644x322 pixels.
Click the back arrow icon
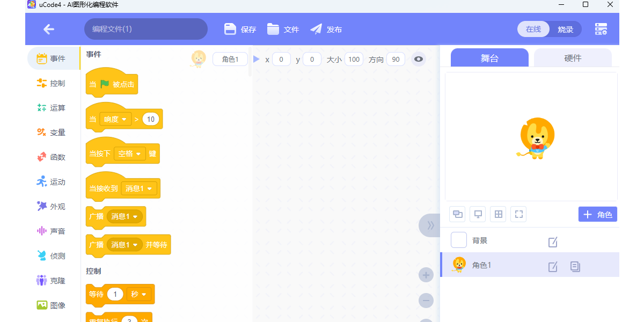49,30
